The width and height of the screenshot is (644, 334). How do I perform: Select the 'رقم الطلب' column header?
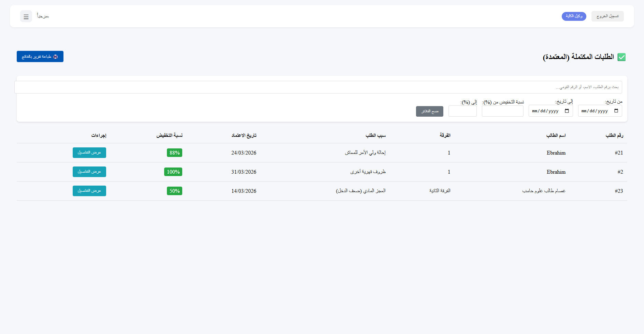[x=615, y=135]
